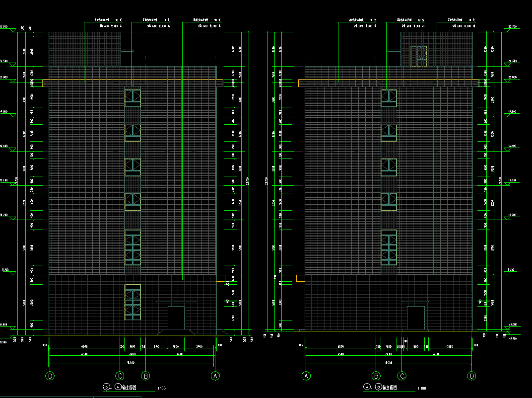The height and width of the screenshot is (398, 532).
Task: Pick grid bubble B under left elevation
Action: (145, 376)
